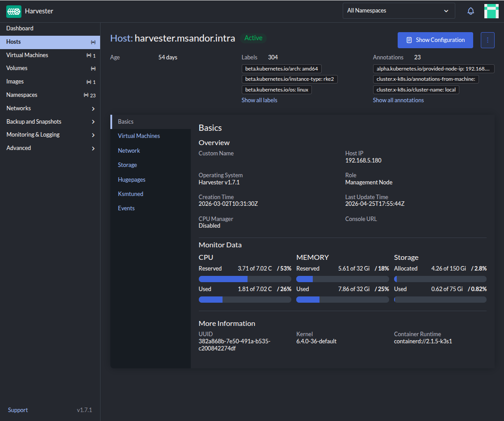Image resolution: width=504 pixels, height=421 pixels.
Task: Click the Virtual Machines count badge
Action: (91, 55)
